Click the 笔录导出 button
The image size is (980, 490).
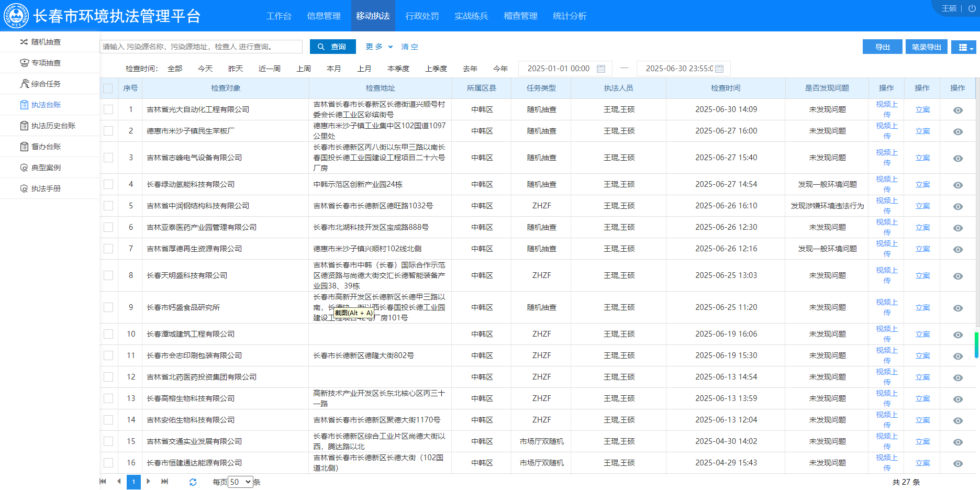coord(926,47)
